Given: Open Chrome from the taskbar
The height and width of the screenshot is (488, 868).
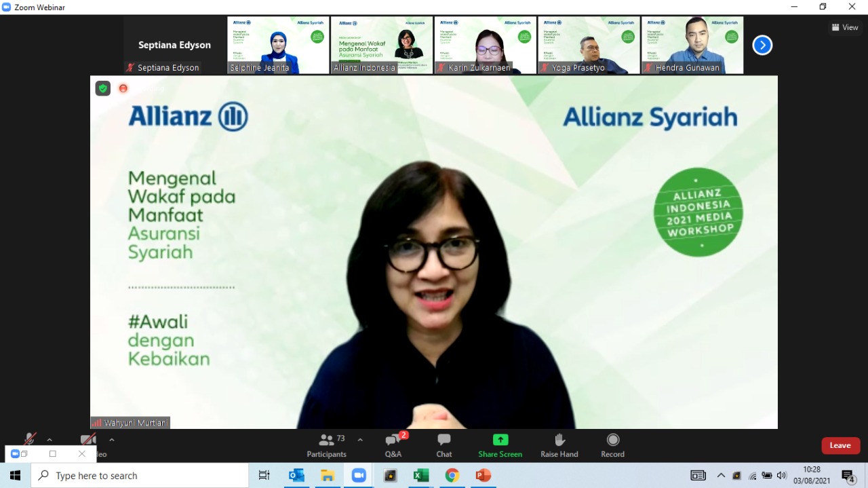Looking at the screenshot, I should click(x=452, y=476).
